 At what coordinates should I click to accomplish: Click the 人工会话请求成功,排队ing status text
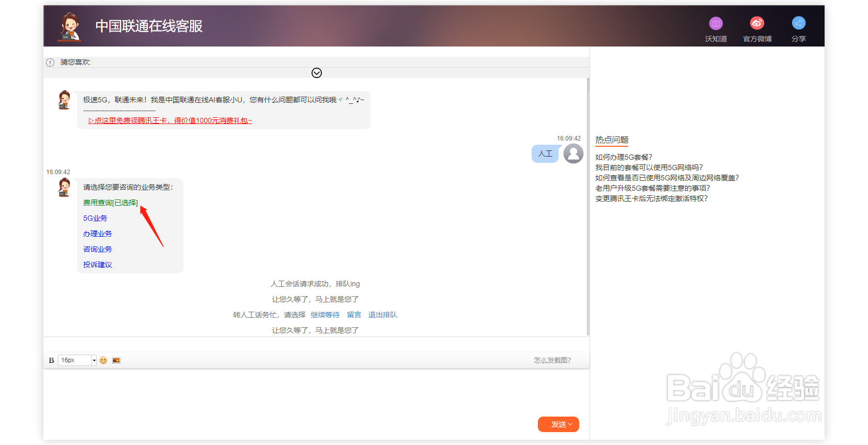point(315,284)
